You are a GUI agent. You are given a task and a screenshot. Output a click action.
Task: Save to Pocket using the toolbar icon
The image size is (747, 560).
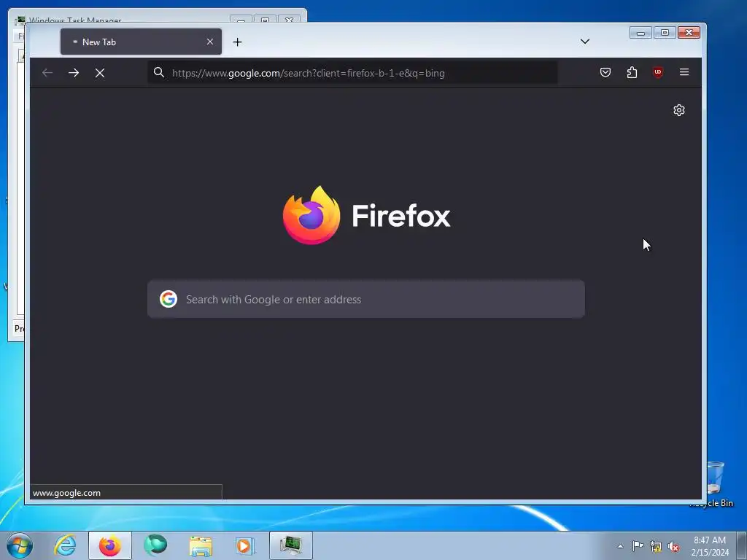605,72
